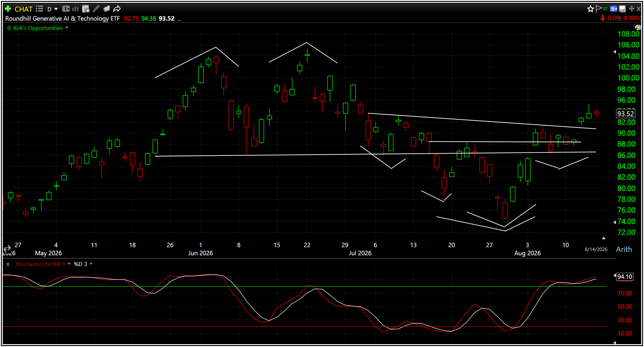Click the Arith scale type link
Screen dimensions: 644x347
point(624,249)
